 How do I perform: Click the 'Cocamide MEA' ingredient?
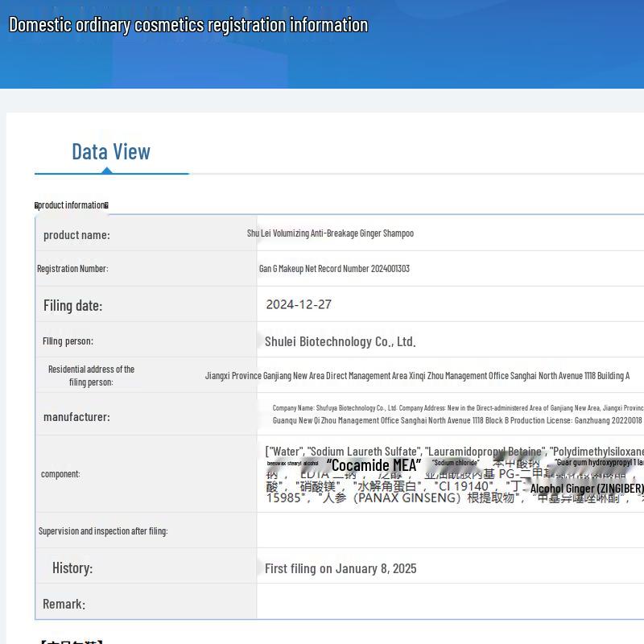point(374,465)
